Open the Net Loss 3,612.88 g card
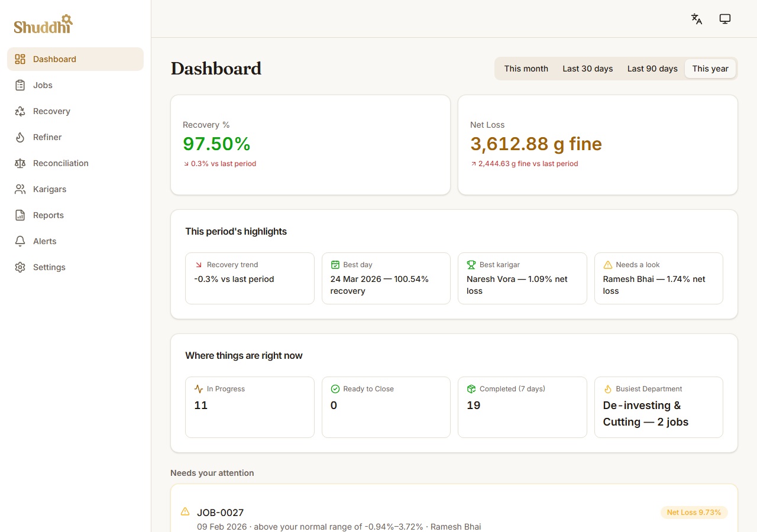757x532 pixels. coord(598,145)
